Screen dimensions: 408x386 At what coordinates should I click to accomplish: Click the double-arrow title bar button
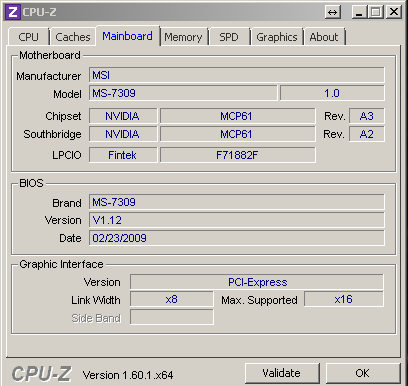(x=332, y=13)
